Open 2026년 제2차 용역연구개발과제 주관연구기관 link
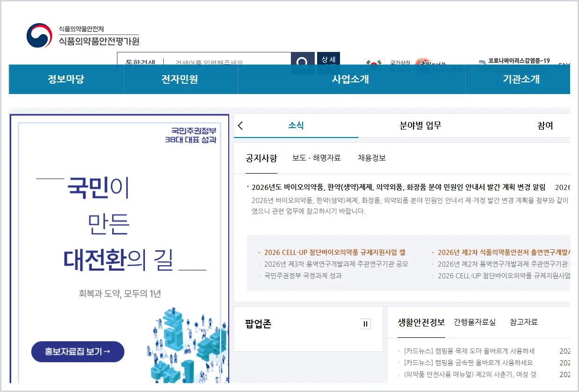This screenshot has width=579, height=392. point(504,264)
